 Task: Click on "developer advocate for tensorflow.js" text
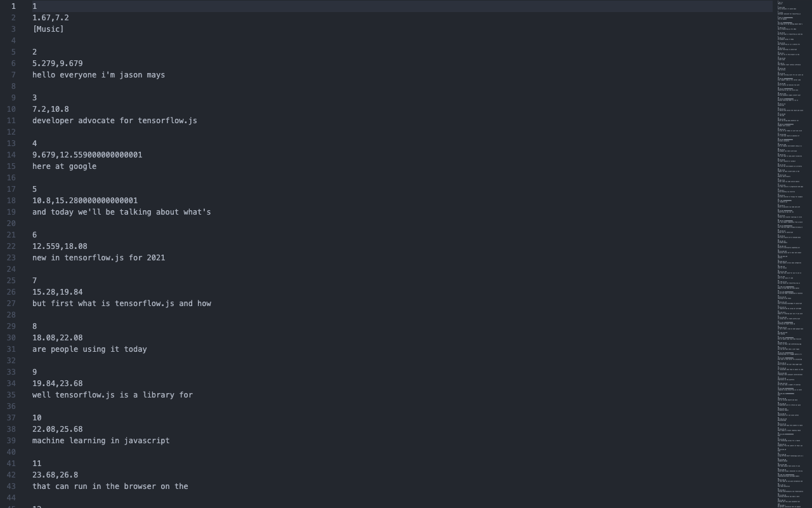click(115, 121)
